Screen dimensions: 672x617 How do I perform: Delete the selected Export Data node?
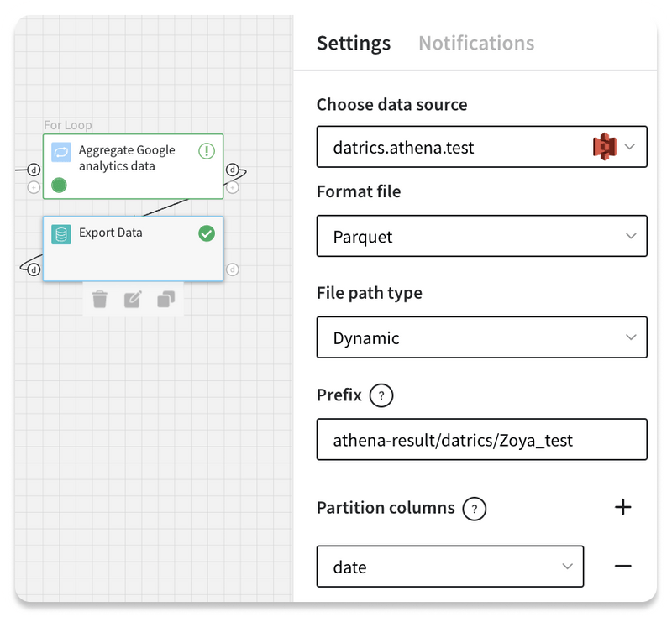click(100, 298)
